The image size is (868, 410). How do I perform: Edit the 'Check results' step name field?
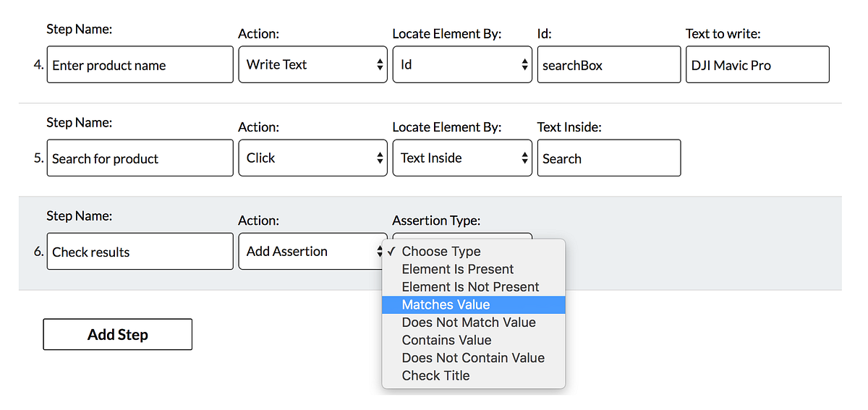point(140,252)
